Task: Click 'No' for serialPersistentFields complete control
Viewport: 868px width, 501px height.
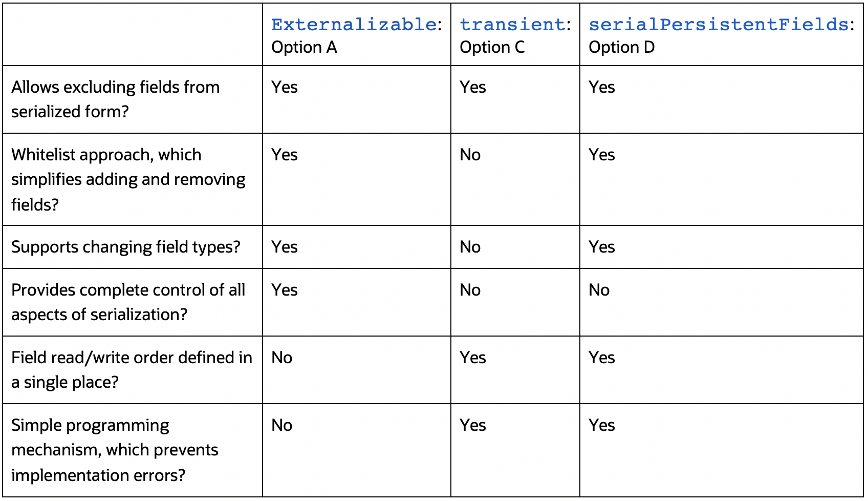Action: coord(599,290)
